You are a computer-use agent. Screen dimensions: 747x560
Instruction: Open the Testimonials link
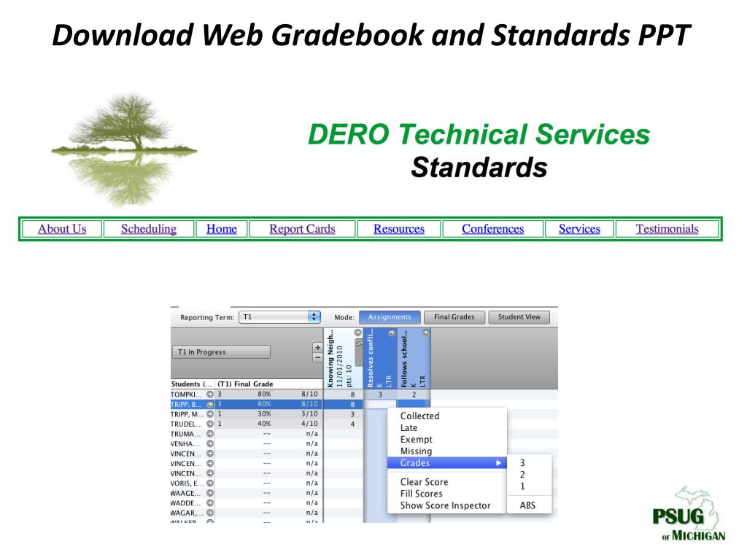[x=667, y=229]
